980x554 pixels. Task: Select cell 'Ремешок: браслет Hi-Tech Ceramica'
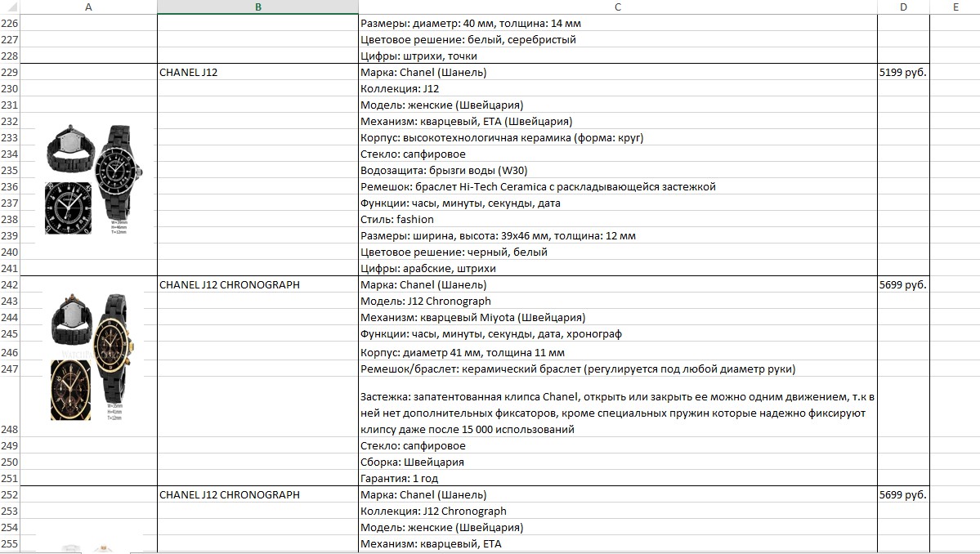pos(617,187)
